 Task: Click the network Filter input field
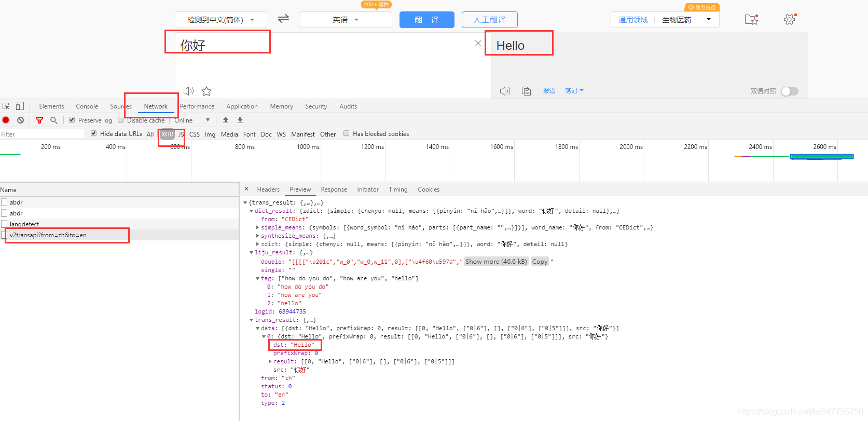click(x=42, y=134)
